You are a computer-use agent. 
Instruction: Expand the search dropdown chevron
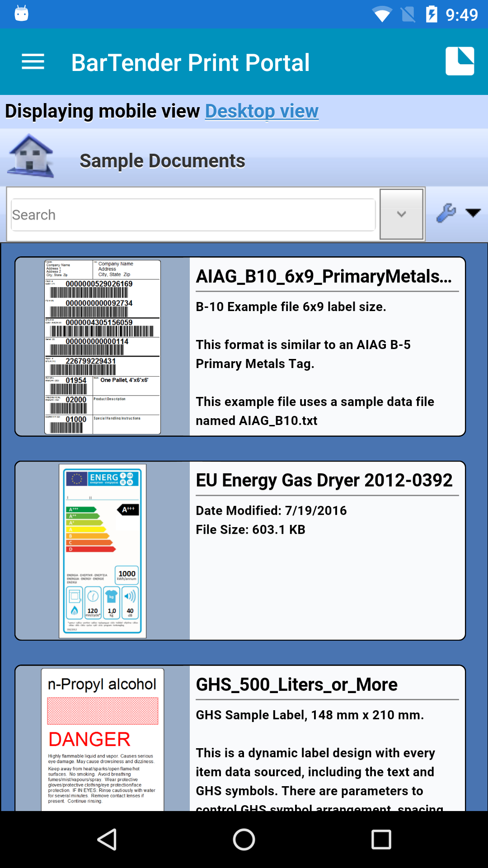(401, 214)
